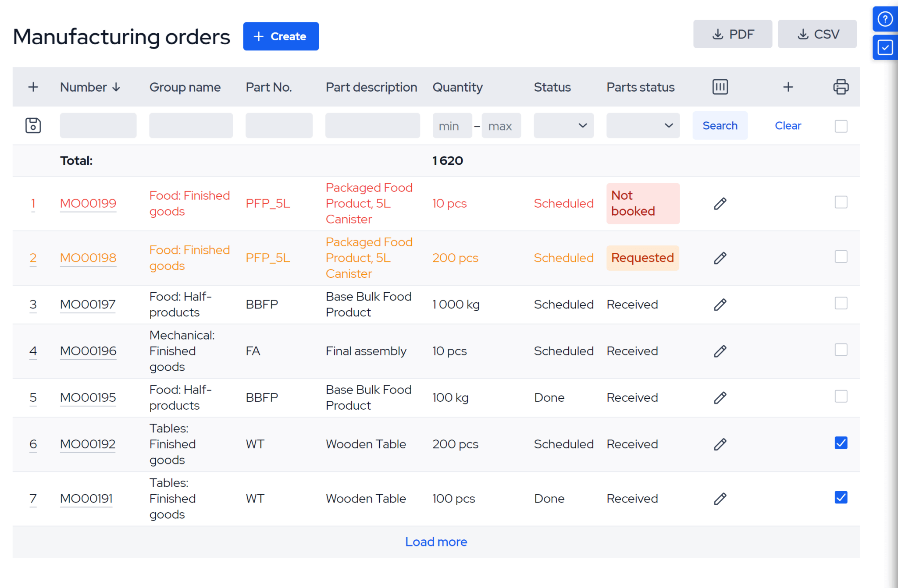898x588 pixels.
Task: Click the min quantity input field
Action: (452, 125)
